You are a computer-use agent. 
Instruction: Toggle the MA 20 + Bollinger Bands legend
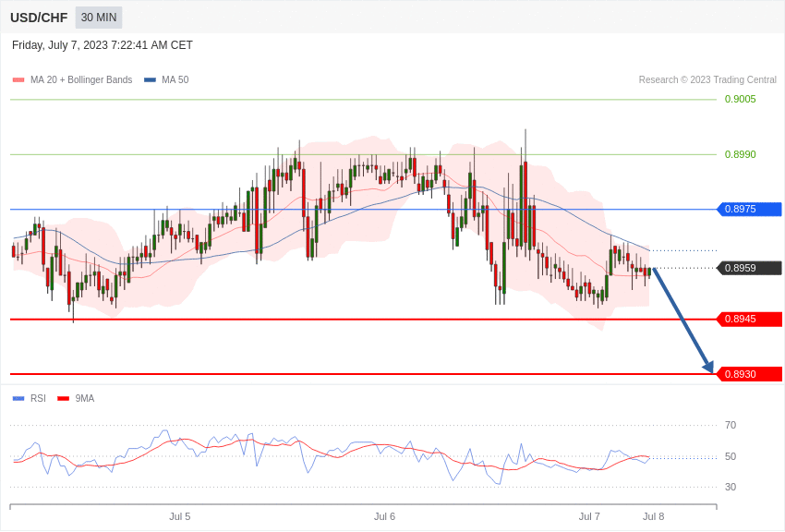pyautogui.click(x=73, y=79)
